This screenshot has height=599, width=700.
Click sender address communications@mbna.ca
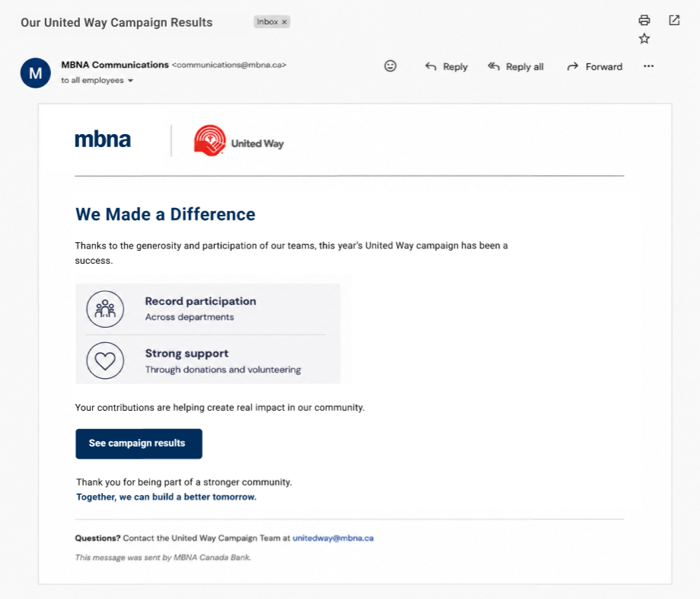229,65
